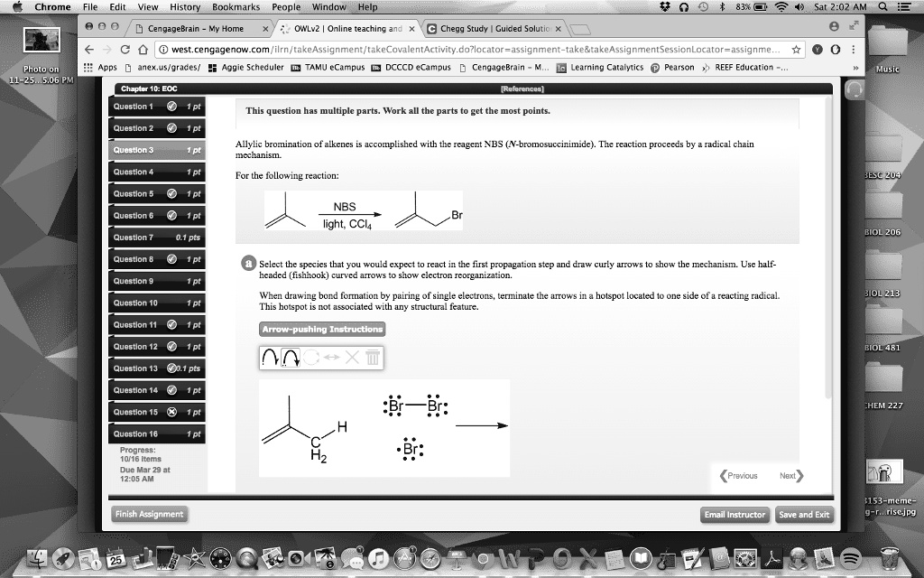Select the fishhook half-headed arrow tool

click(x=271, y=359)
